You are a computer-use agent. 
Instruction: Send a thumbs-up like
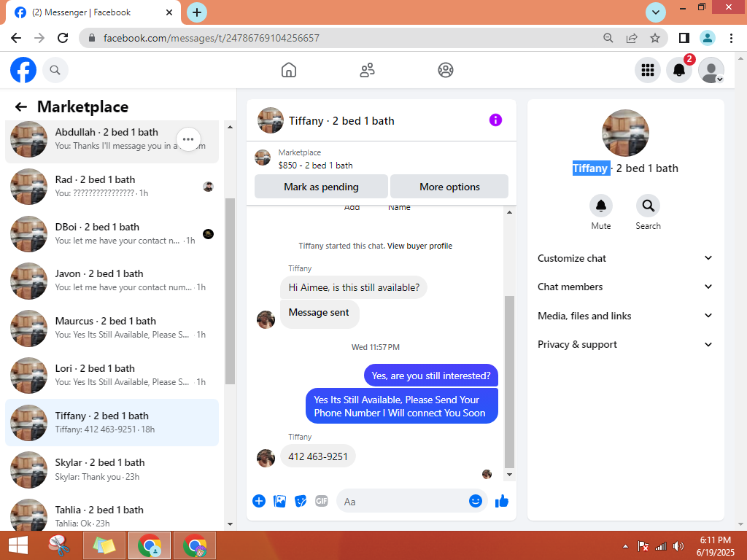click(x=502, y=501)
